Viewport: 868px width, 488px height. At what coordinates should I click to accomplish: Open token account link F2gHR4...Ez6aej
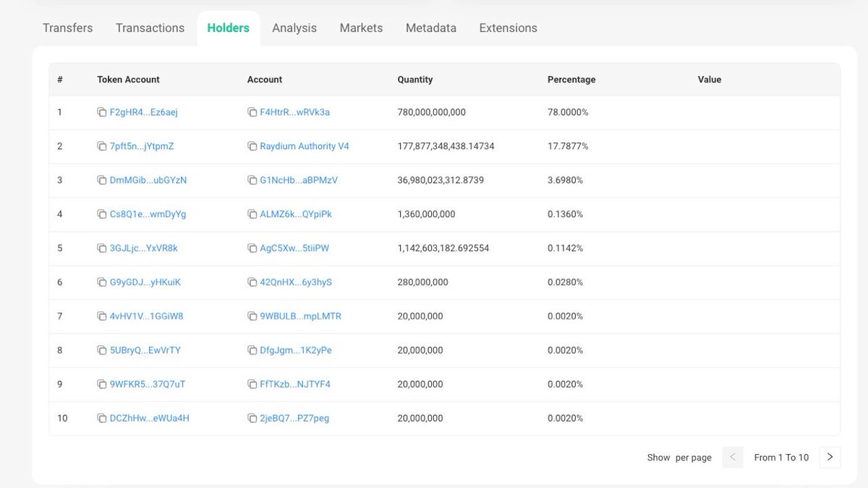click(x=144, y=112)
